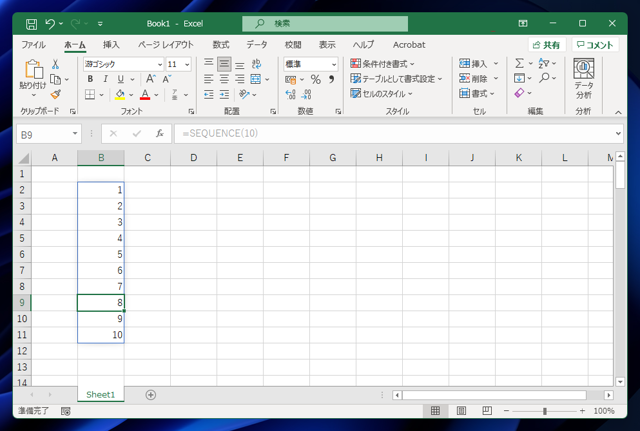Click the Analyze Data (データ分析) button

[x=584, y=79]
